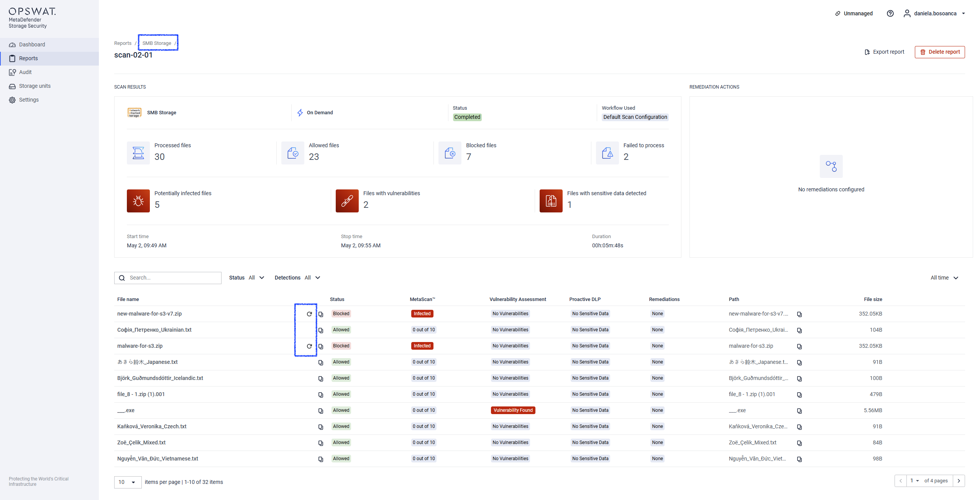Screen dimensions: 980x500
Task: Click the File name column header
Action: (x=128, y=299)
